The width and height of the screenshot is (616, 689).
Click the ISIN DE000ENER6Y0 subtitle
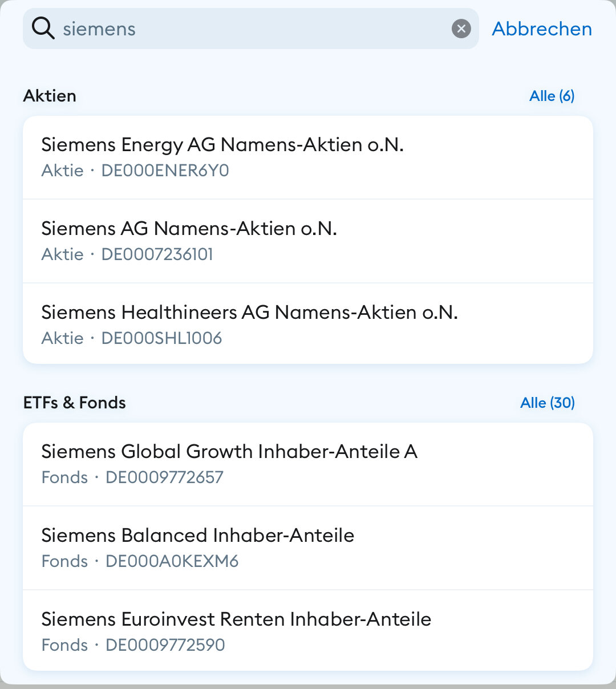coord(165,171)
